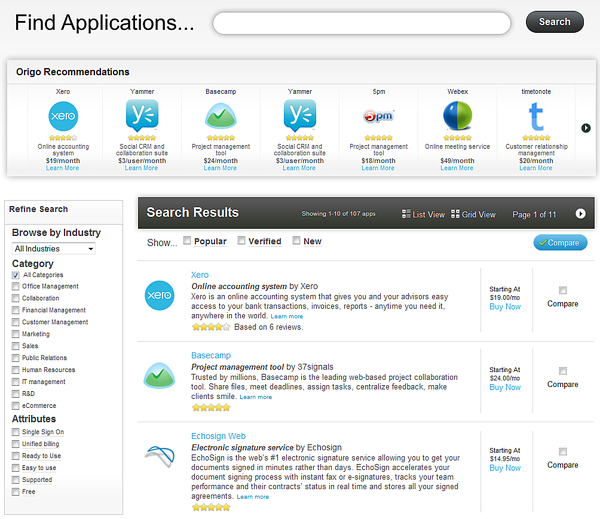Enable Financial Management category filter

pyautogui.click(x=15, y=310)
